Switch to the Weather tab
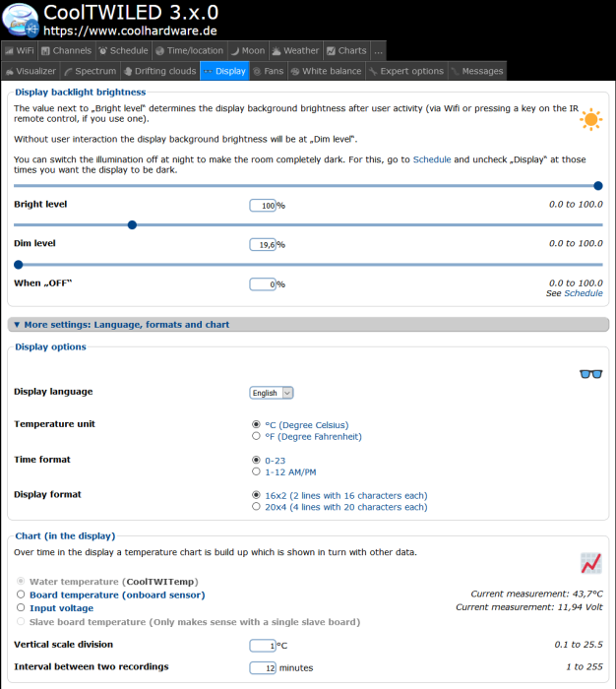This screenshot has height=689, width=616. point(295,50)
